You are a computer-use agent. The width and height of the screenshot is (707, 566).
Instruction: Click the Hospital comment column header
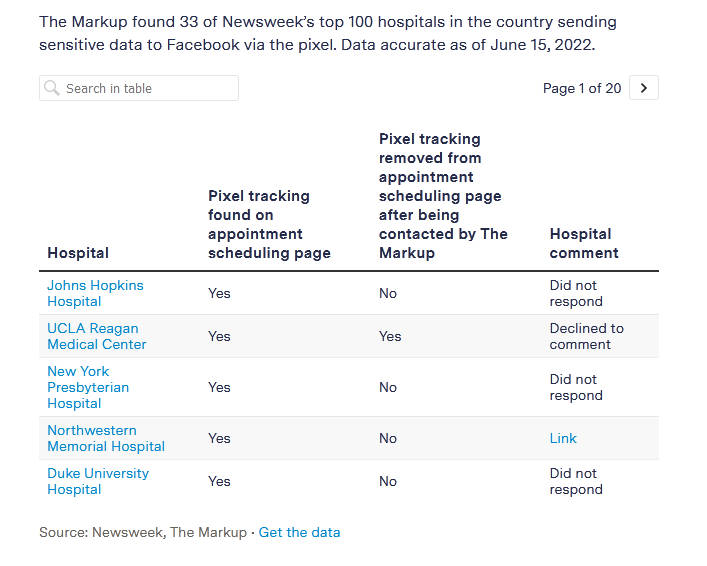coord(584,243)
